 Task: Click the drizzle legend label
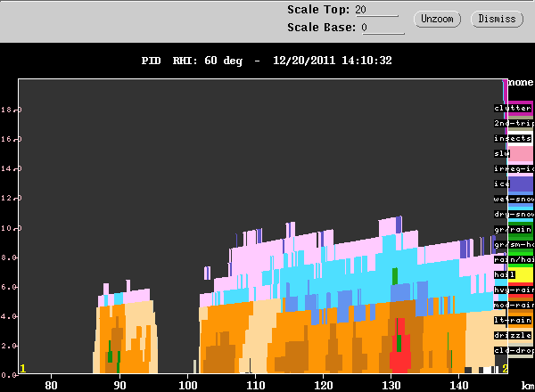tap(513, 335)
